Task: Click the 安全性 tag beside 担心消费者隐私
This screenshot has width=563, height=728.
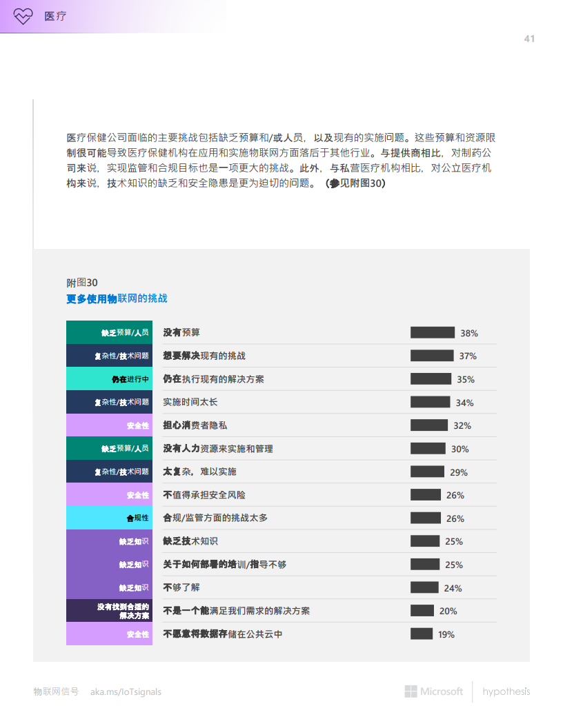Action: (109, 425)
